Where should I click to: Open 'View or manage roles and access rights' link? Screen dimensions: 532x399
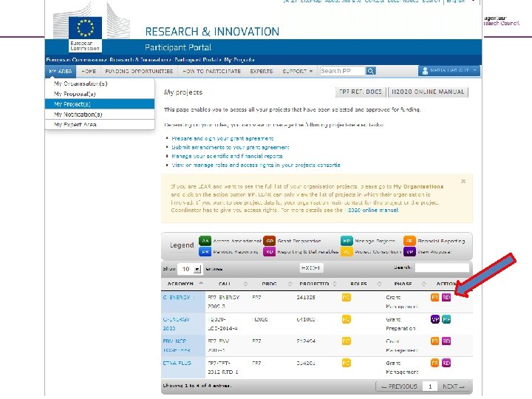[256, 165]
